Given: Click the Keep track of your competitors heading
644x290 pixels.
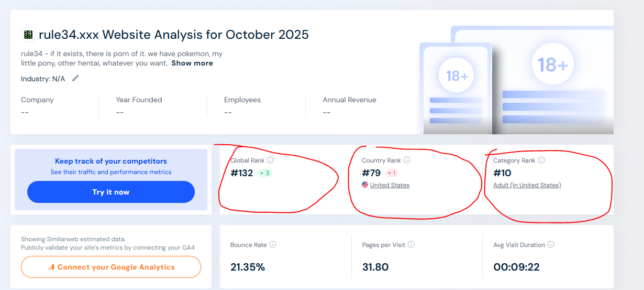Looking at the screenshot, I should [111, 162].
